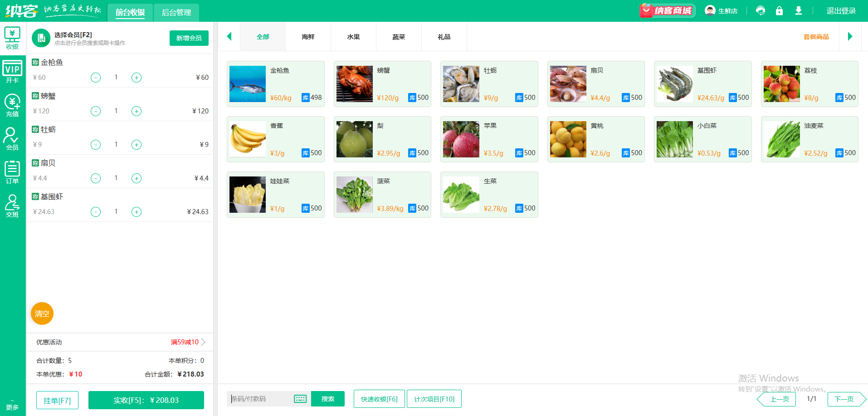Open the 开卡 VIP card sidebar icon

[x=12, y=72]
